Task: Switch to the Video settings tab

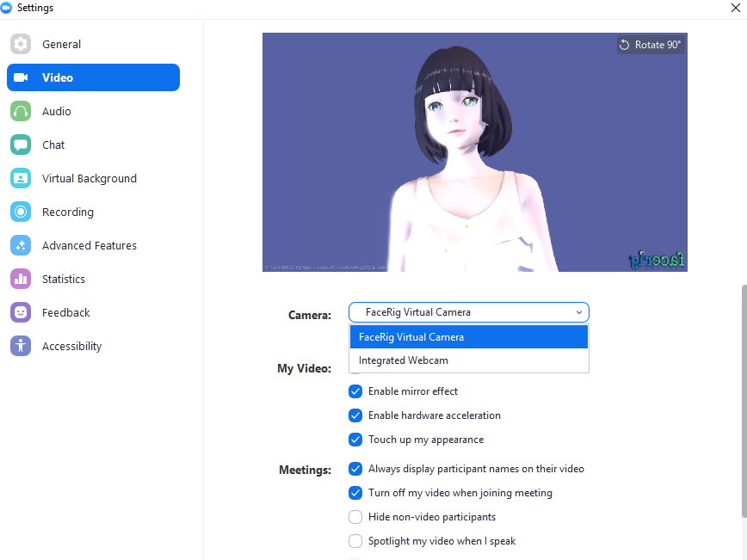Action: click(x=93, y=77)
